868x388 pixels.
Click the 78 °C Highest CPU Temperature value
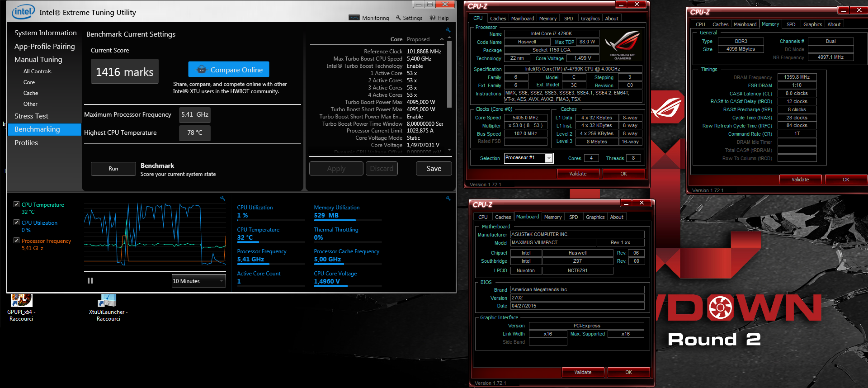195,133
